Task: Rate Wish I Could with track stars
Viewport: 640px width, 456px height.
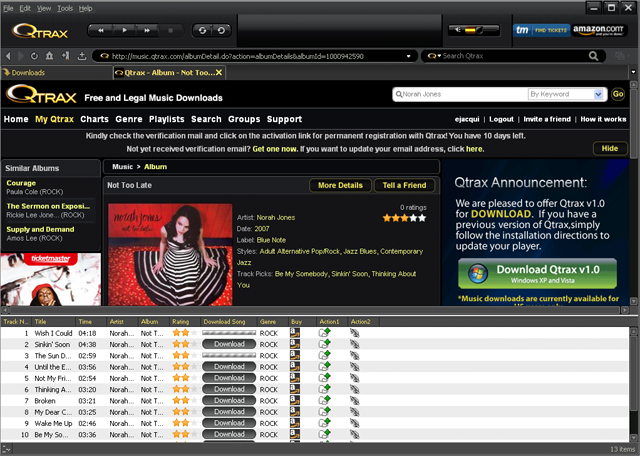Action: (185, 333)
